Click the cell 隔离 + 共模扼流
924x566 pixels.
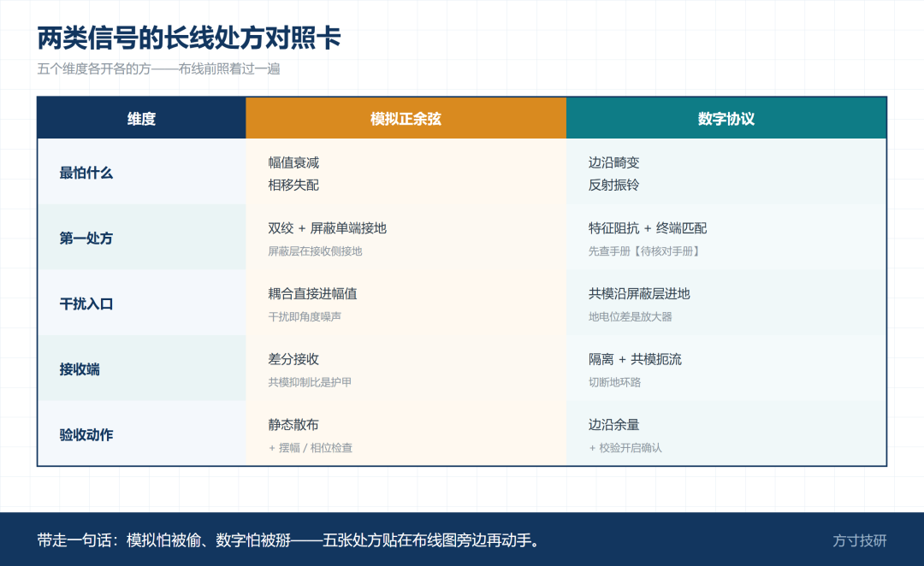(635, 359)
